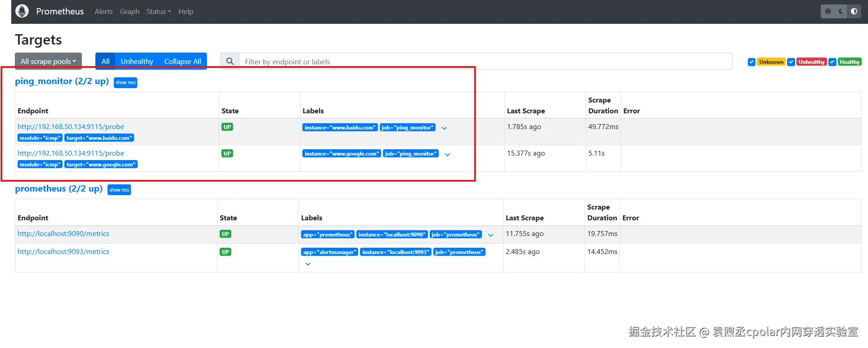Click the app="prometheus" label badge
868x348 pixels.
[328, 235]
